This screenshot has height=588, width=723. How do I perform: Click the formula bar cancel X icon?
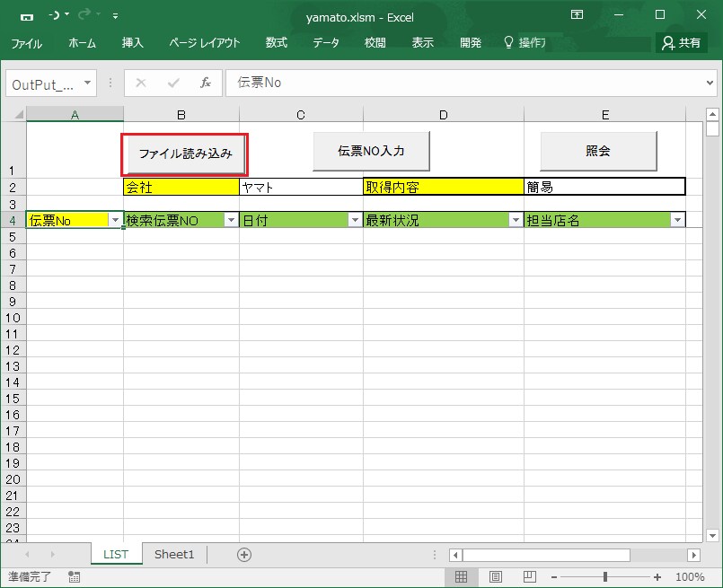[x=141, y=83]
